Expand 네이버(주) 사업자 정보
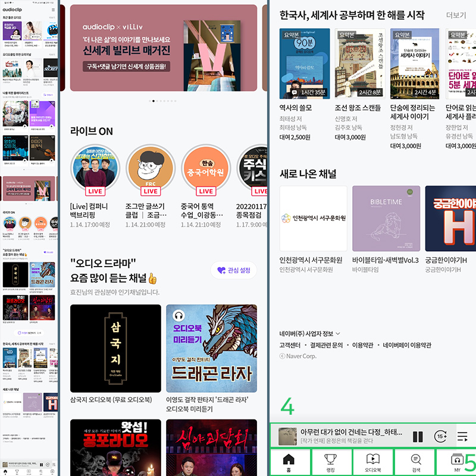476x476 pixels. pos(309,334)
